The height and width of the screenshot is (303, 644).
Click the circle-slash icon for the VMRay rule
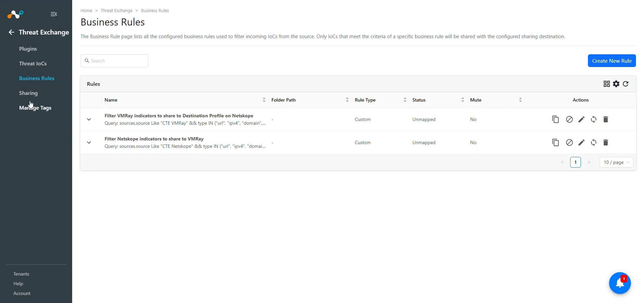click(569, 119)
